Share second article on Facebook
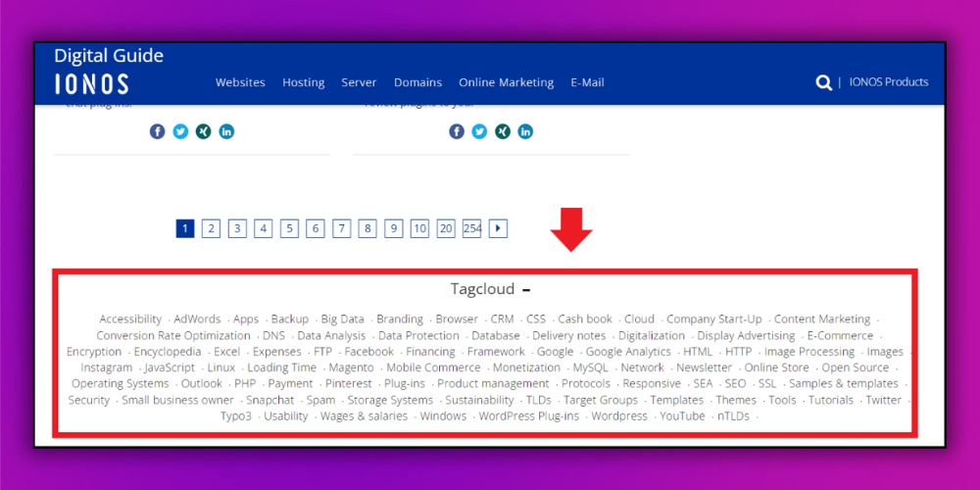980x490 pixels. 457,131
